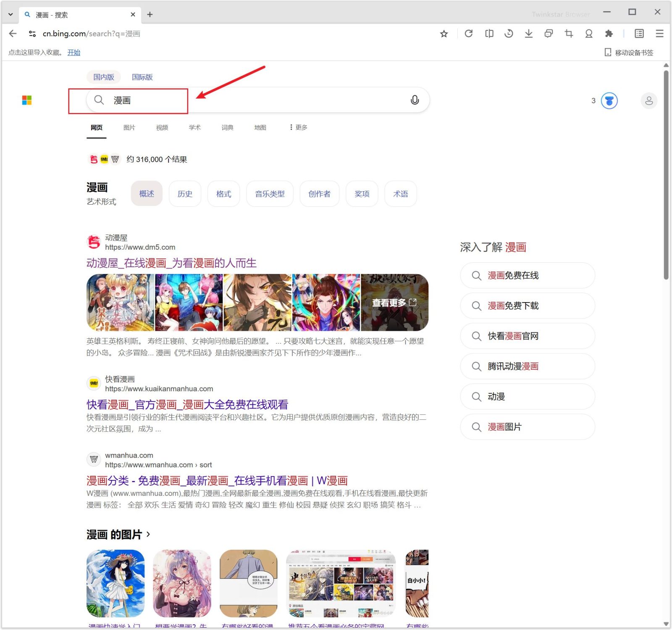Image resolution: width=672 pixels, height=630 pixels.
Task: Select the 词典 results tab
Action: pos(228,127)
